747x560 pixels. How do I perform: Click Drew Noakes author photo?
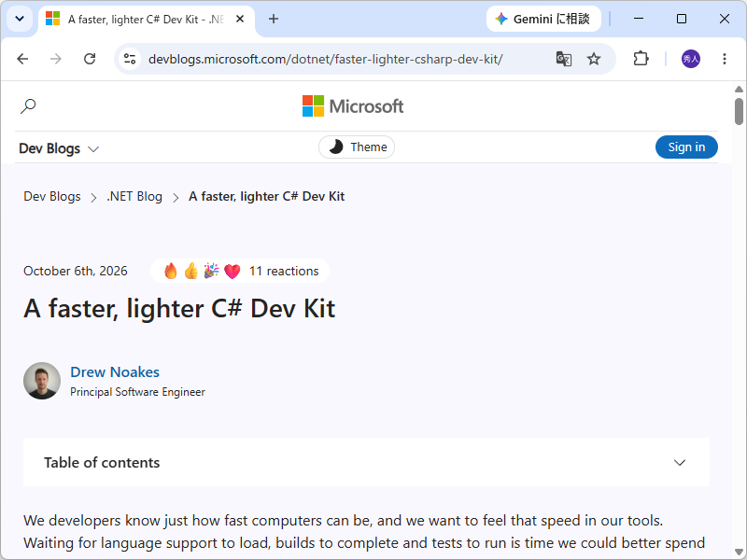click(42, 381)
